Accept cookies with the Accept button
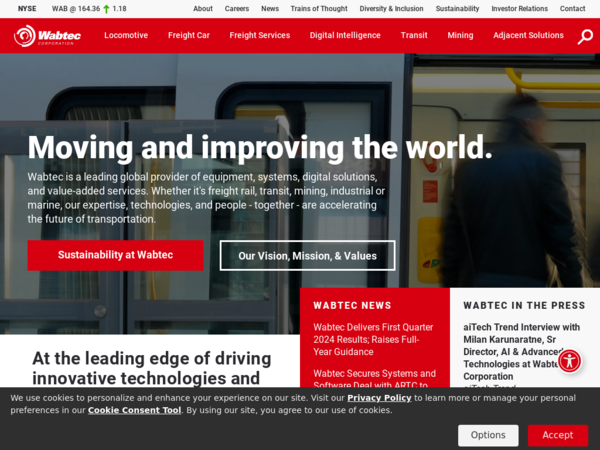 [558, 435]
